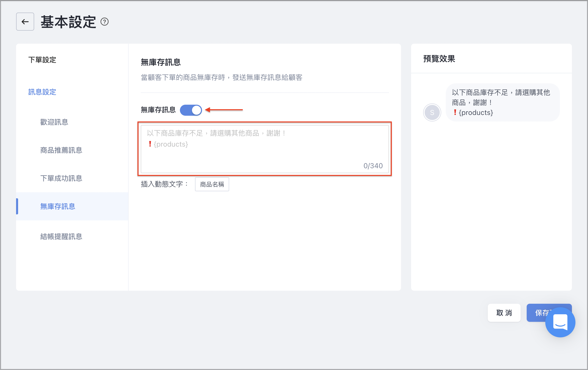
Task: Open 歡迎訊息 settings
Action: [x=54, y=122]
